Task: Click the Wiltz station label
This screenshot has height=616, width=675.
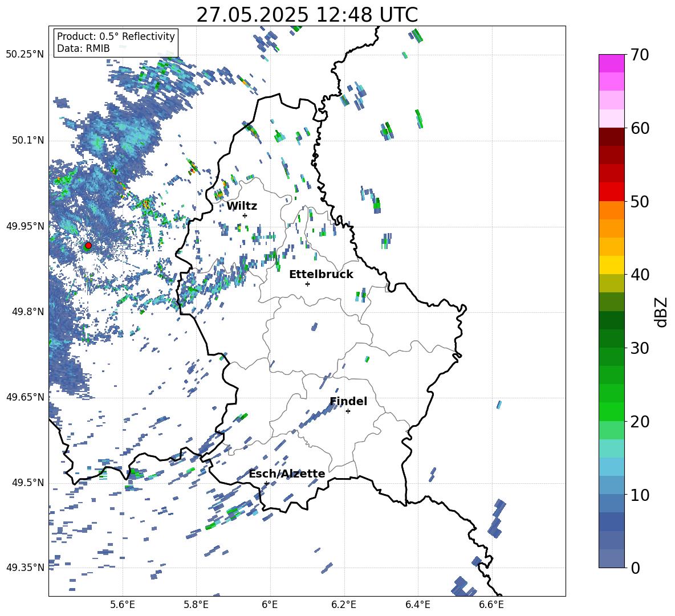Action: (242, 206)
